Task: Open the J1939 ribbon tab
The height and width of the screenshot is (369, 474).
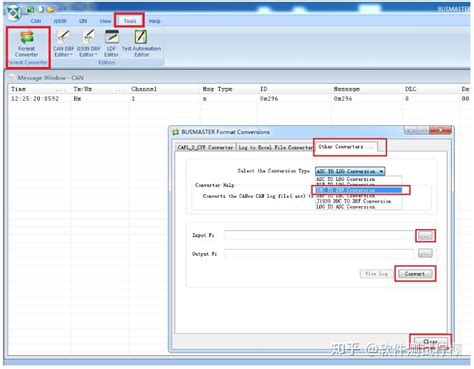Action: (60, 21)
